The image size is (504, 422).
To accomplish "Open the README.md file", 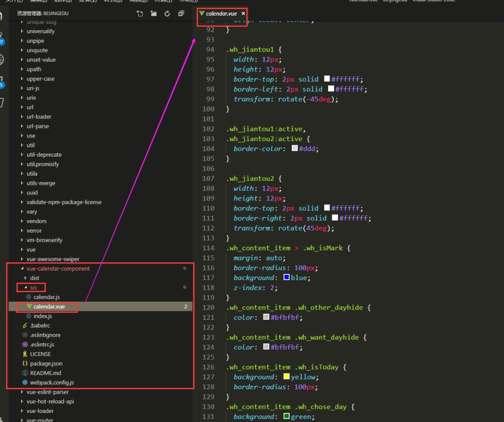I will click(x=45, y=373).
